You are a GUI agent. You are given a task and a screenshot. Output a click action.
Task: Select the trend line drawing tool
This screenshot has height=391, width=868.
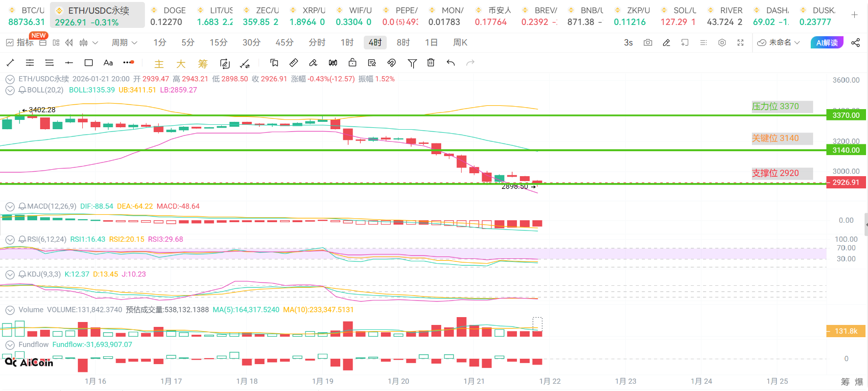click(10, 63)
